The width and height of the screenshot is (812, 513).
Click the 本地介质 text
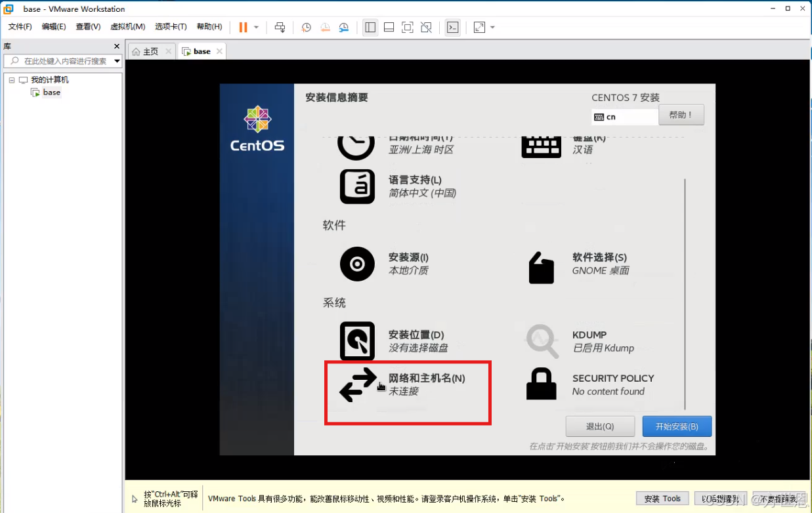point(408,270)
